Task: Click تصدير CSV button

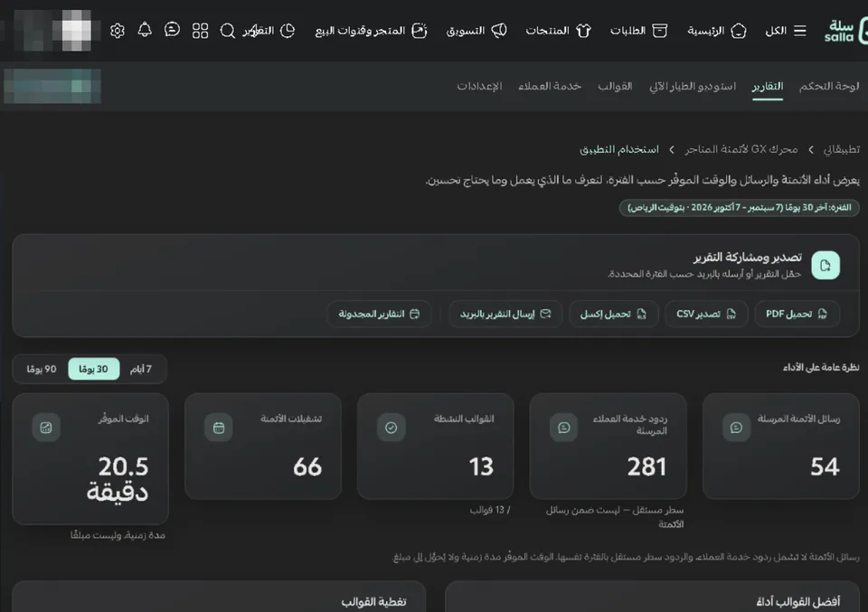Action: tap(706, 314)
